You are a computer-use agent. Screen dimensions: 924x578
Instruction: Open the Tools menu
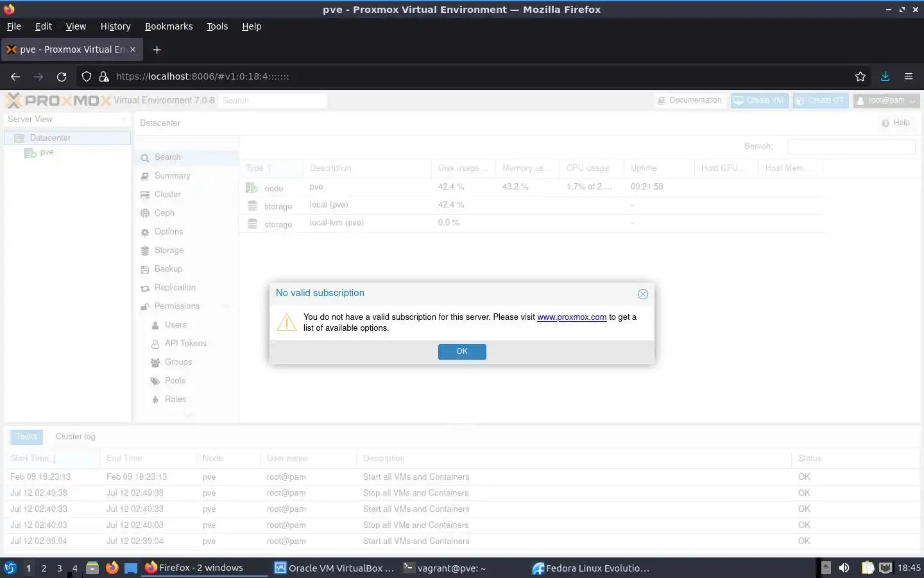coord(217,26)
